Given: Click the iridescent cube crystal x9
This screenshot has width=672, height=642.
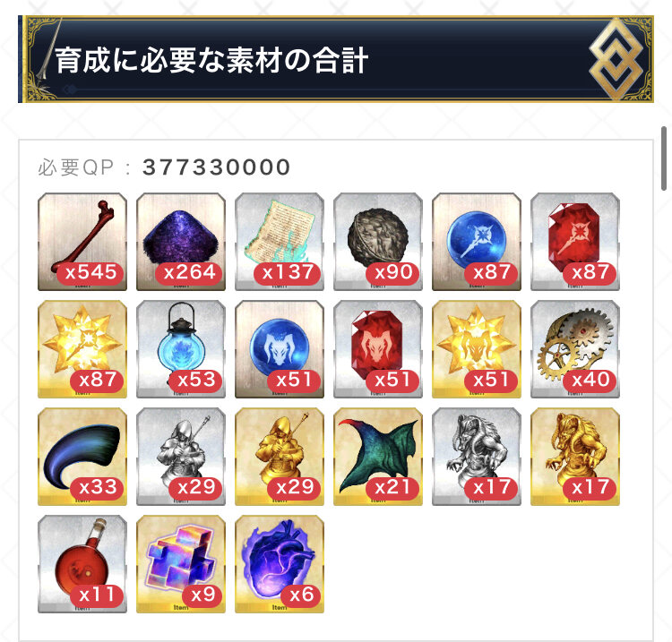Looking at the screenshot, I should click(181, 564).
